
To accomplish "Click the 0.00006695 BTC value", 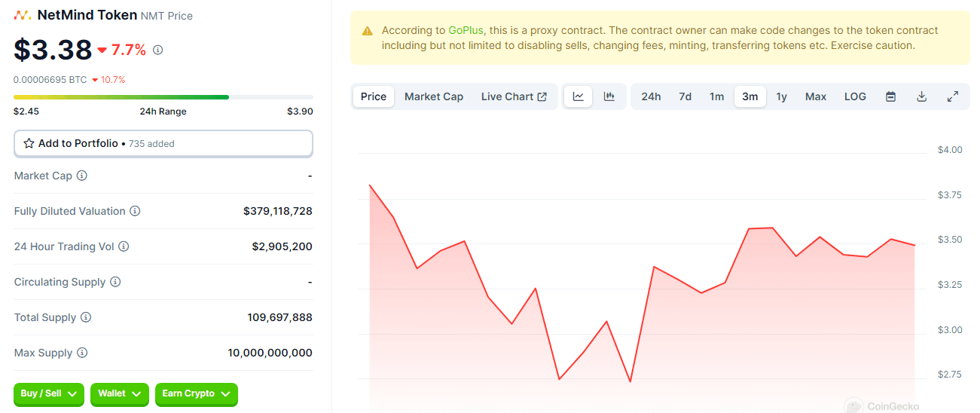I will 50,79.
